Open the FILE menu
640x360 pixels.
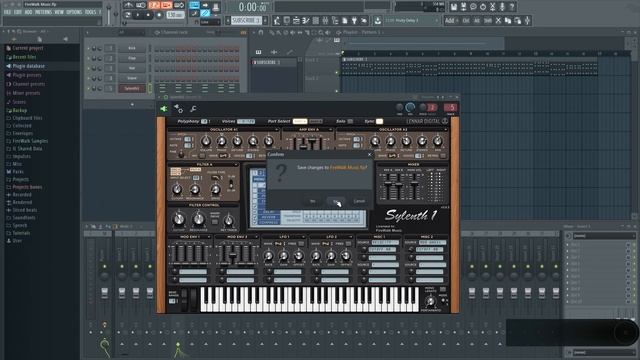[x=7, y=12]
